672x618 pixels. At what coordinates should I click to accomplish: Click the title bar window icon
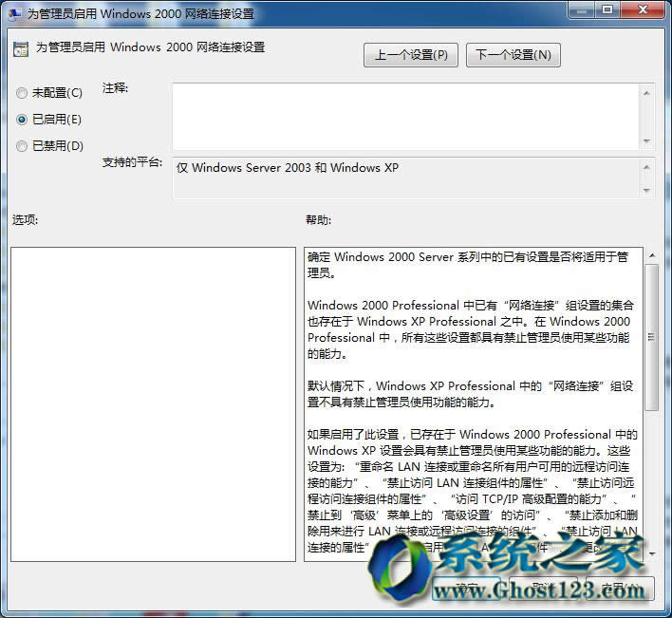point(15,13)
